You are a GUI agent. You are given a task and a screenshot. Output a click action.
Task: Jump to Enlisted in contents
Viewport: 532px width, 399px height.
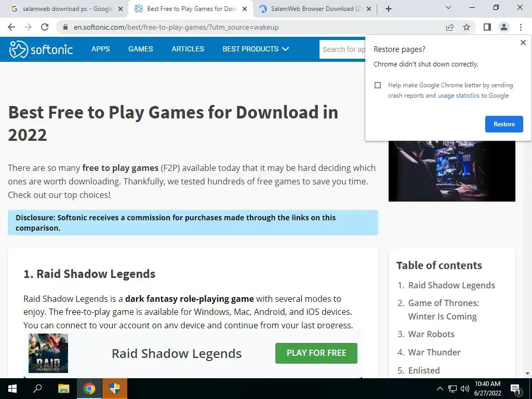(x=424, y=370)
